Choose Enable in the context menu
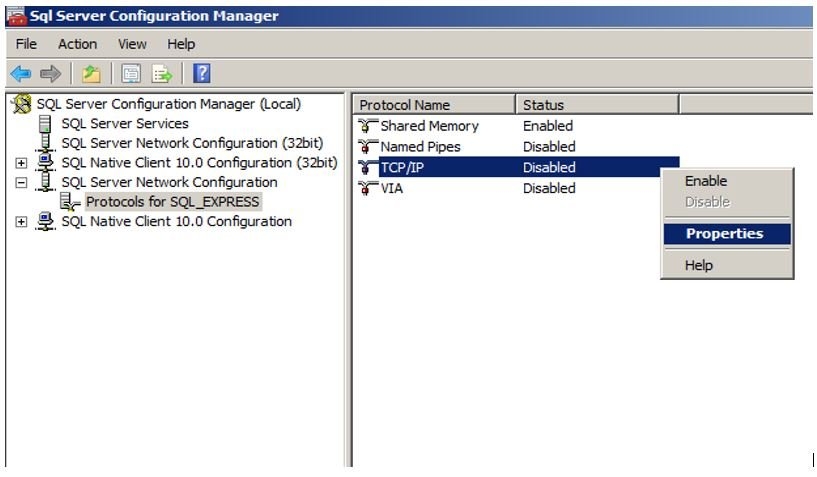 706,181
